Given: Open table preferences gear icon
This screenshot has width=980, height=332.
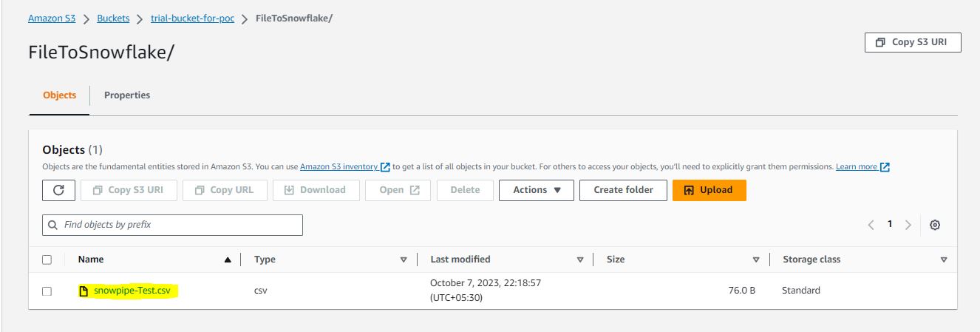Looking at the screenshot, I should click(x=934, y=225).
